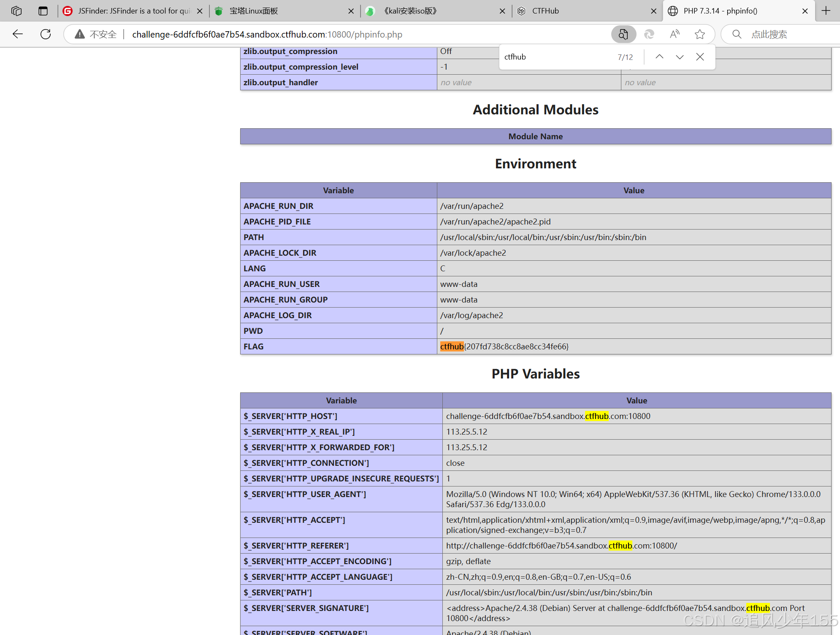The width and height of the screenshot is (840, 635).
Task: Close the JSFinder tab
Action: point(199,11)
